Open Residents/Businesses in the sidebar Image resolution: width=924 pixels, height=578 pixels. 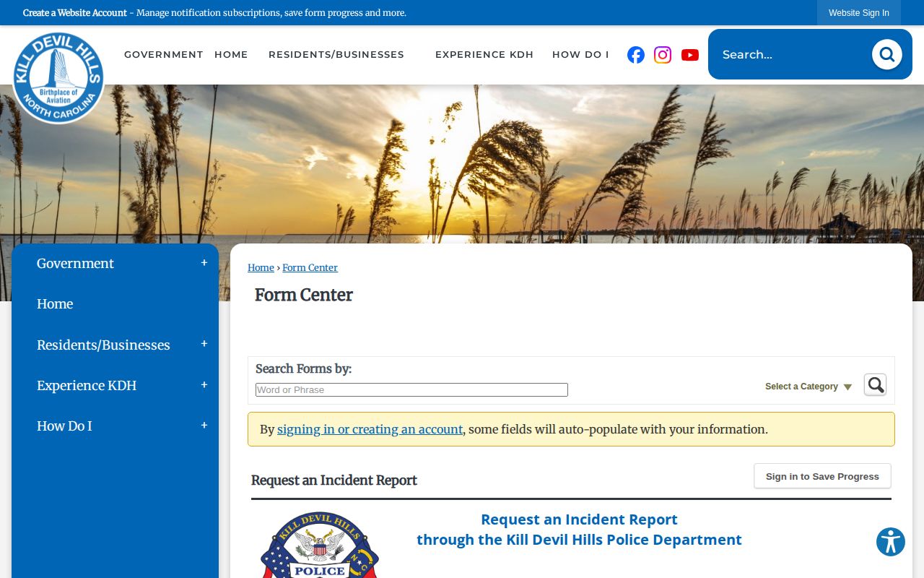(x=103, y=345)
